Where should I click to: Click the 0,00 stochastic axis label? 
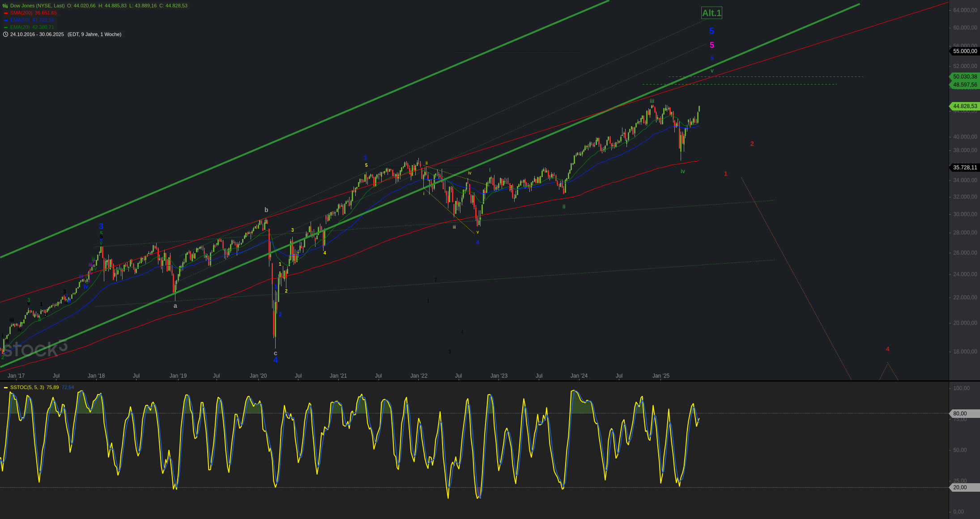pos(959,512)
